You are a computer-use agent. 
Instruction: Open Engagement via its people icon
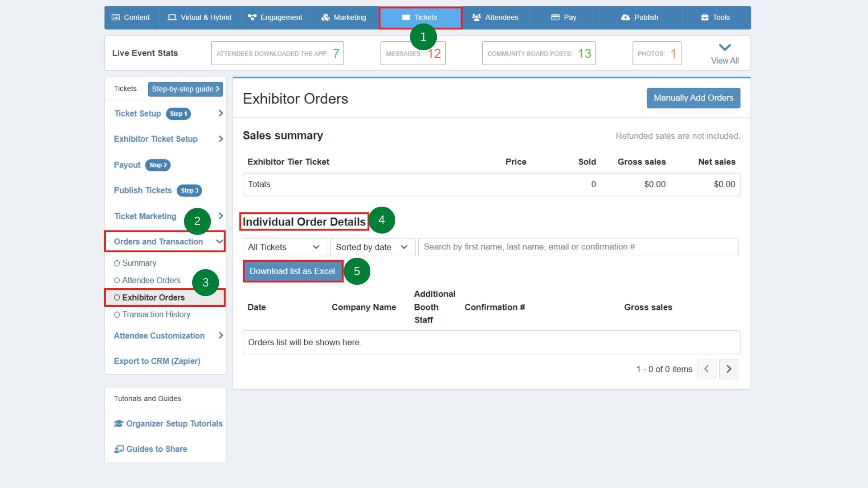[251, 17]
